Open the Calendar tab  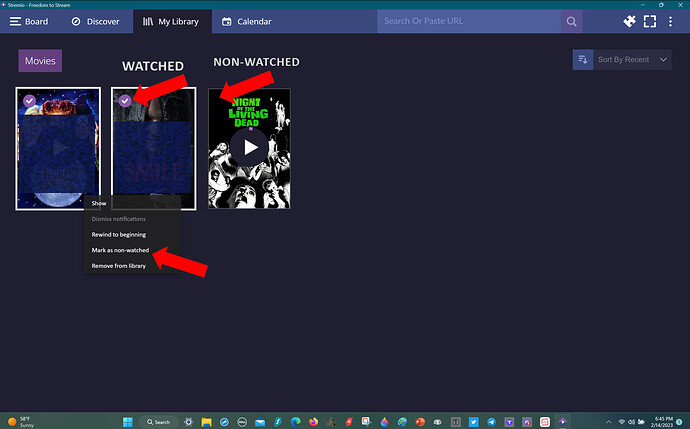pos(247,22)
